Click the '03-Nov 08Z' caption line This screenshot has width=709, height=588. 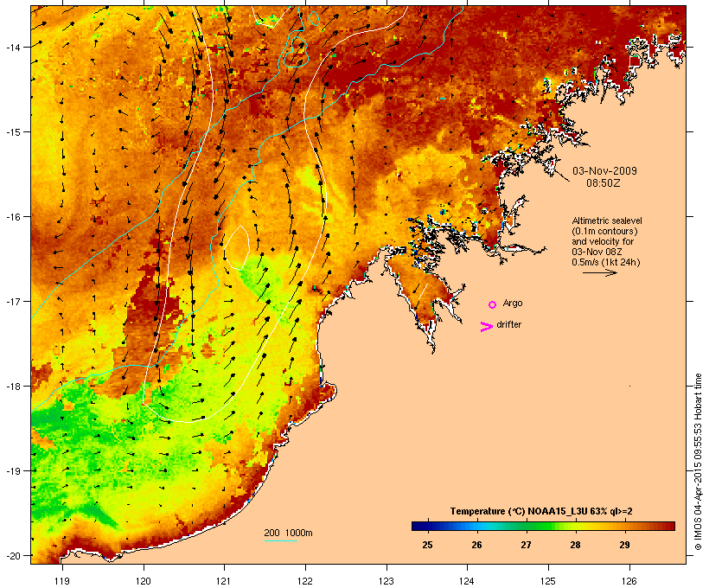pos(597,252)
